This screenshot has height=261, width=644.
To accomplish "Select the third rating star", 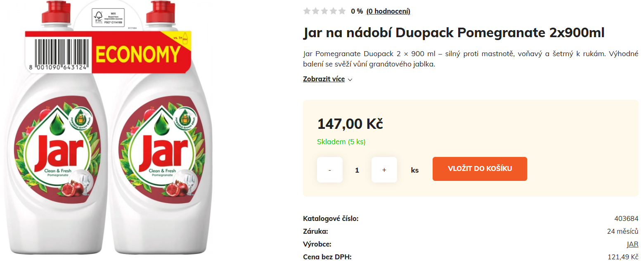I will tap(324, 11).
